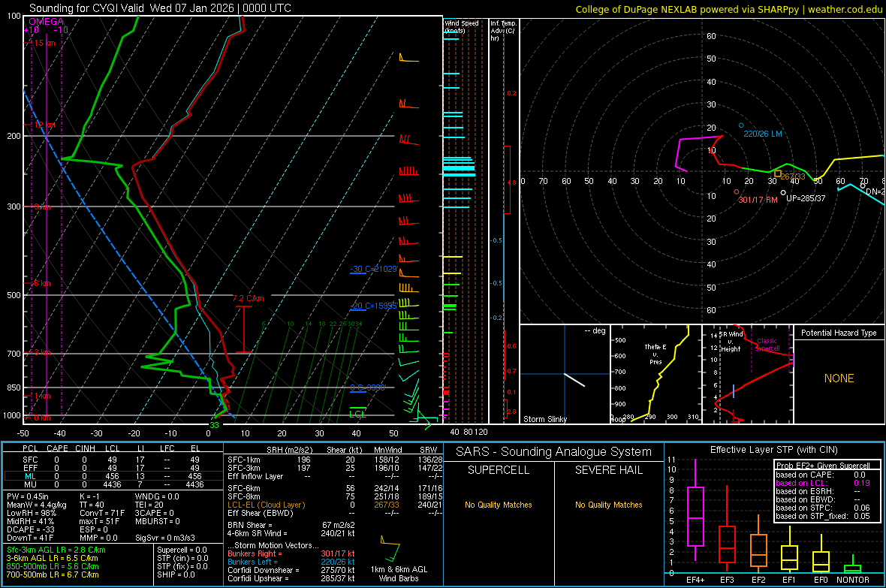The image size is (886, 588).
Task: Click the OMEGA label on the skew-T
Action: click(46, 22)
